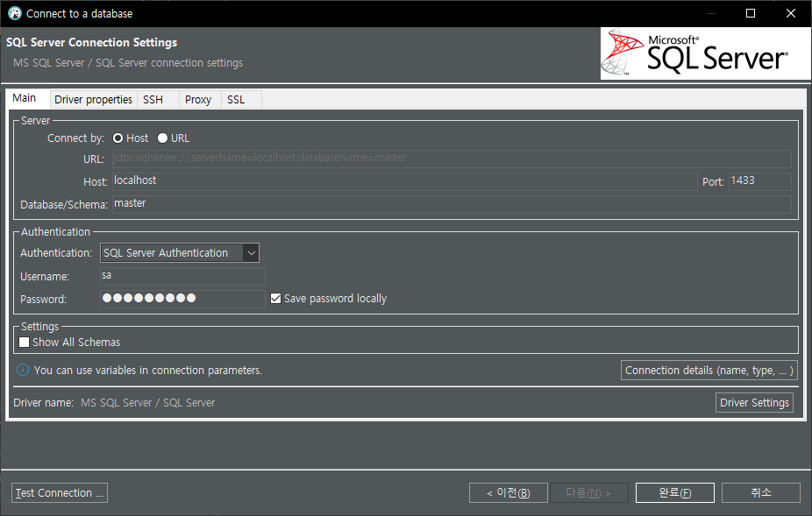Enable Show All Schemas checkbox

pyautogui.click(x=24, y=343)
